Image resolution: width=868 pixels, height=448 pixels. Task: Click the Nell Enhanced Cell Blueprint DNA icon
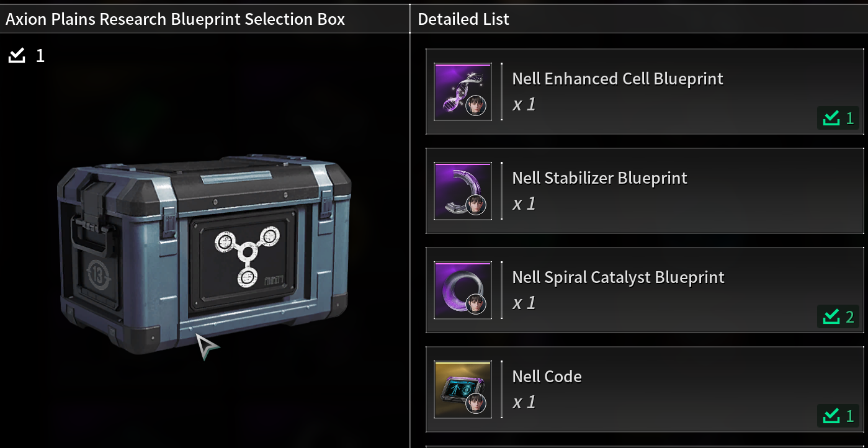point(463,92)
